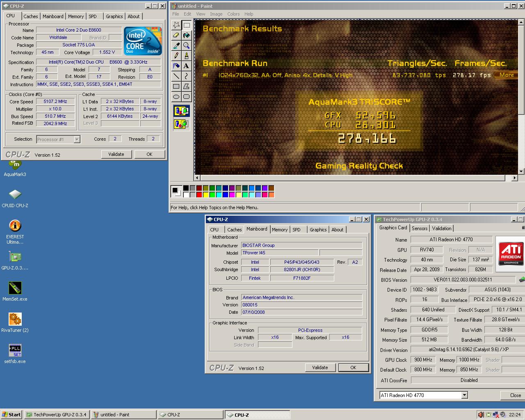Screen dimensions: 525x420
Task: Choose the Ellipse shape tool
Action: coord(176,96)
